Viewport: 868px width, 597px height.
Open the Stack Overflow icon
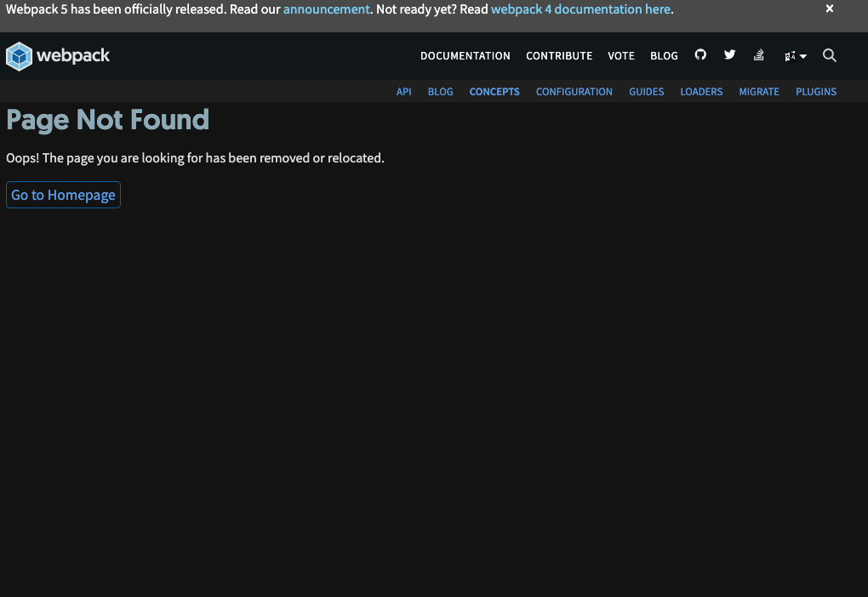[759, 54]
